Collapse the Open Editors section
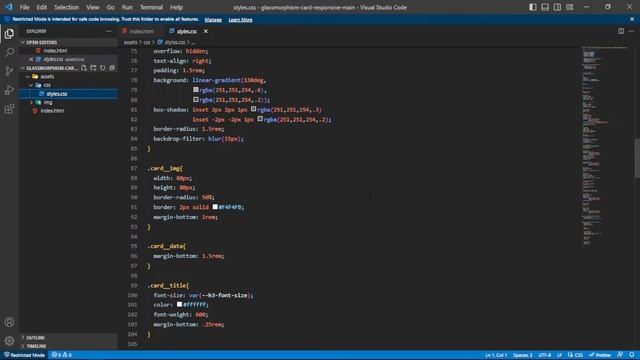Image resolution: width=640 pixels, height=360 pixels. [x=23, y=42]
